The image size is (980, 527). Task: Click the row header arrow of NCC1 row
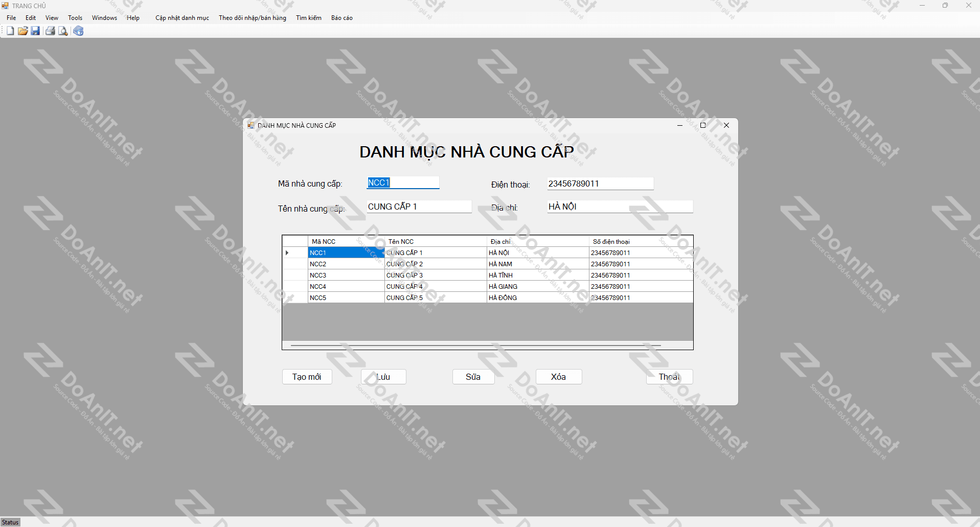[x=295, y=253]
